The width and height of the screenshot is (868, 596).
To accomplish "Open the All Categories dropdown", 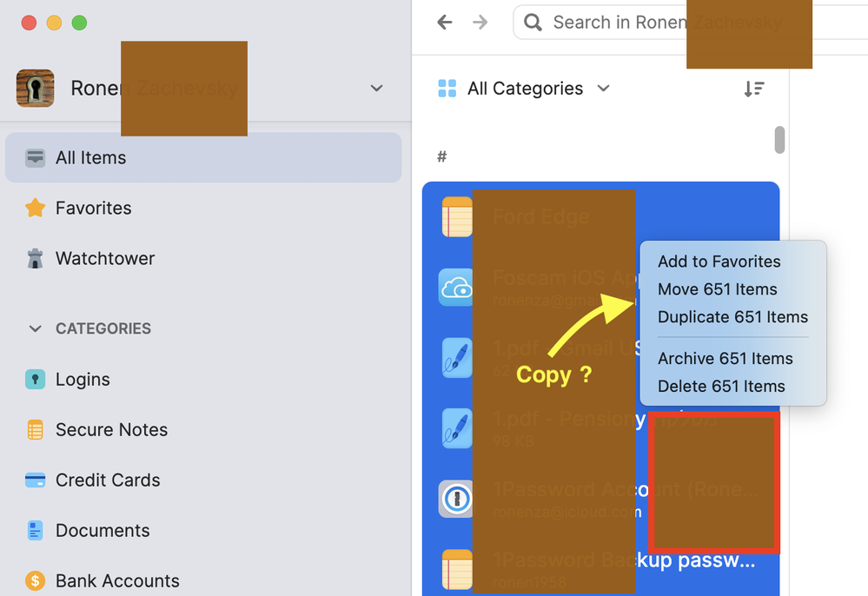I will tap(524, 89).
